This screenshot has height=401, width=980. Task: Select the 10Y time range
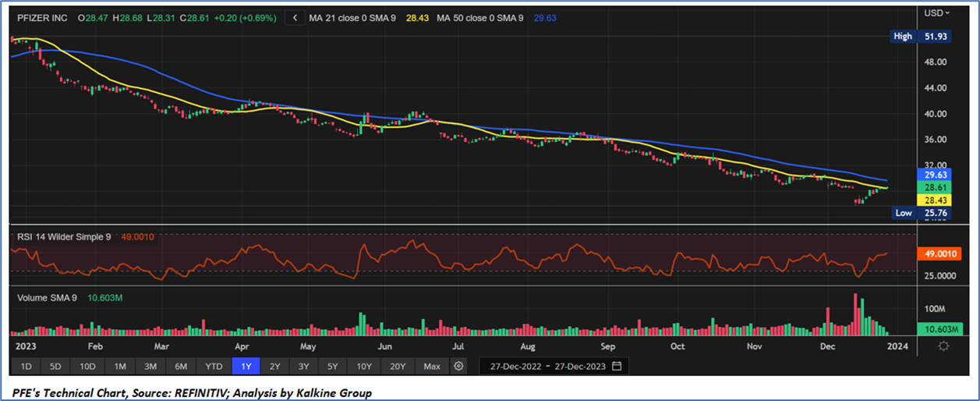[x=364, y=366]
